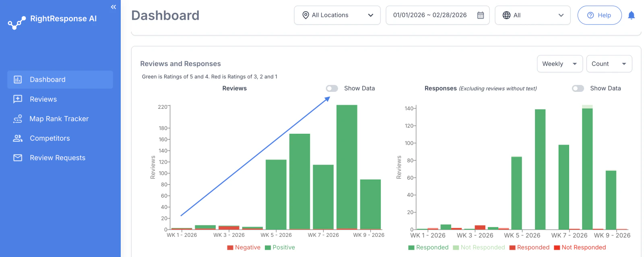
Task: Click red Responded legend entry
Action: click(x=529, y=247)
